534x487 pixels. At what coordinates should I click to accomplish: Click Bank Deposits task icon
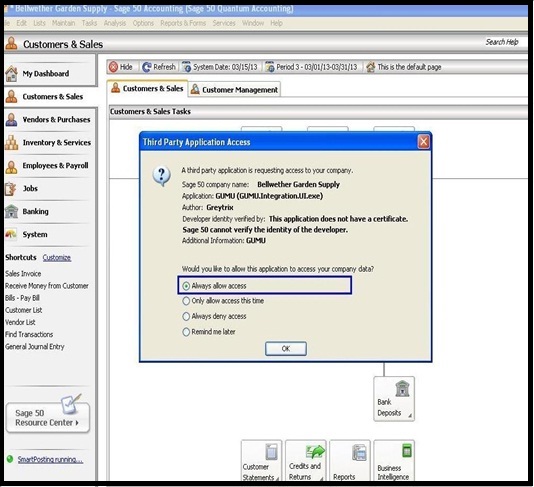click(402, 388)
